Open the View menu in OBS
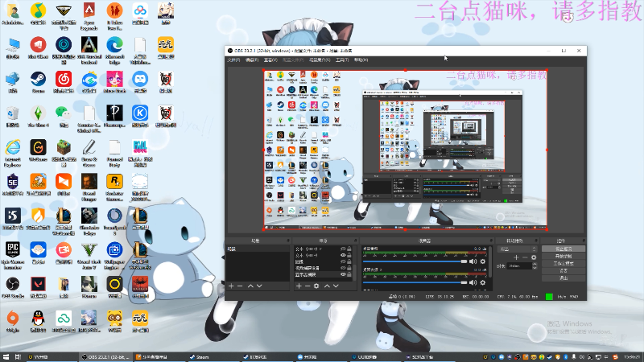644x362 pixels. pyautogui.click(x=270, y=60)
